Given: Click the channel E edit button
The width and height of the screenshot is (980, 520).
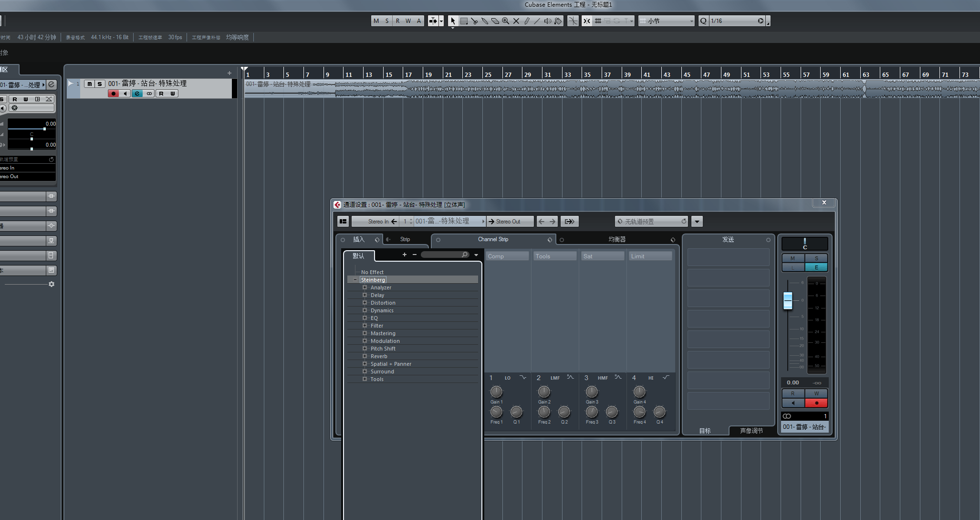Looking at the screenshot, I should click(816, 267).
